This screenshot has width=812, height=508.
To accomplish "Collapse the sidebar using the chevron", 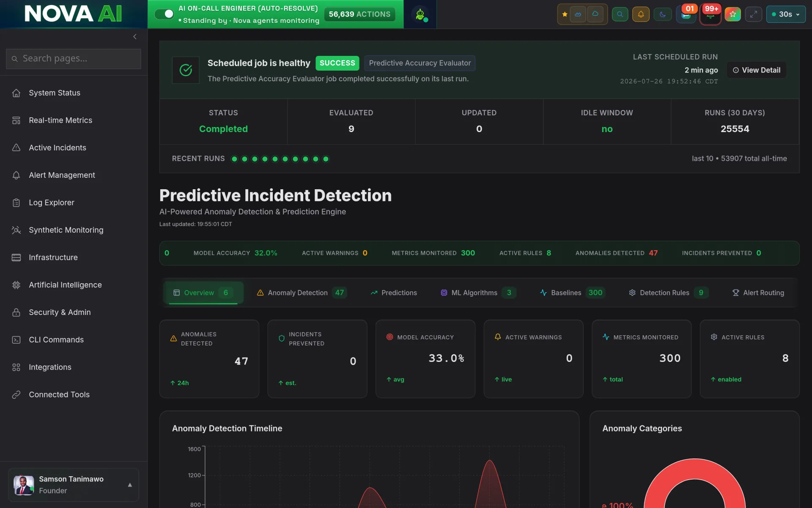I will point(135,37).
